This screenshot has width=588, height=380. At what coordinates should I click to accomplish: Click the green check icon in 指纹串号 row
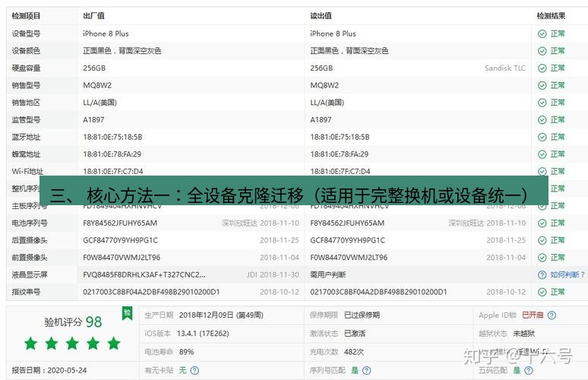coord(542,293)
